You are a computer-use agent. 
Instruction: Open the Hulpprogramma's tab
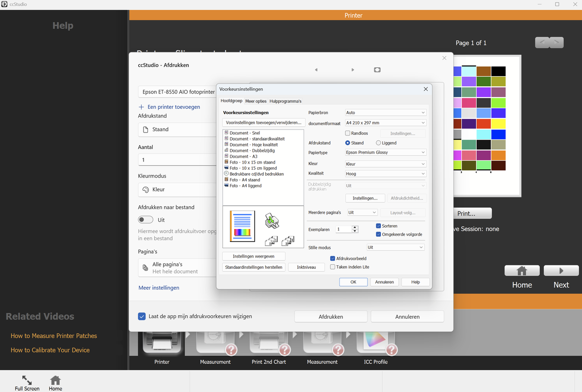(285, 101)
